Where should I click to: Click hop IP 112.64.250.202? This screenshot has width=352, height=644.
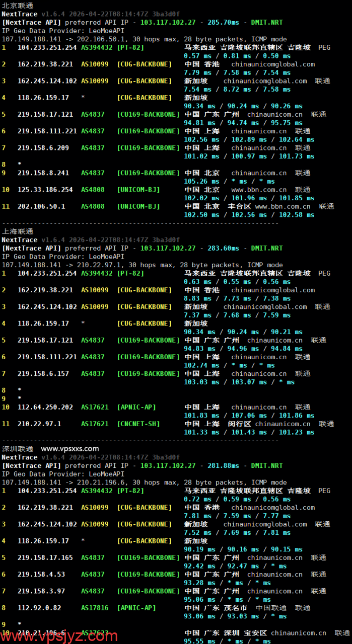45,407
